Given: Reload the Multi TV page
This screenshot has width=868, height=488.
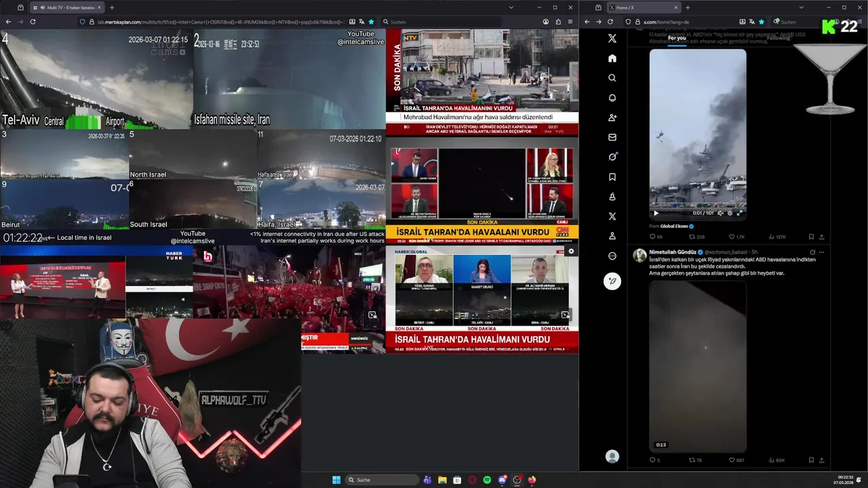Looking at the screenshot, I should pos(33,22).
